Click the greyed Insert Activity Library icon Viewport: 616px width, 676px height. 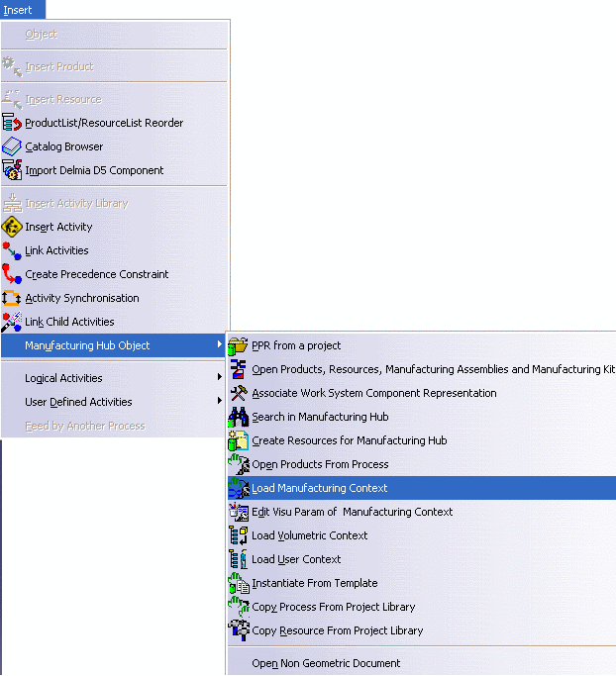click(12, 203)
